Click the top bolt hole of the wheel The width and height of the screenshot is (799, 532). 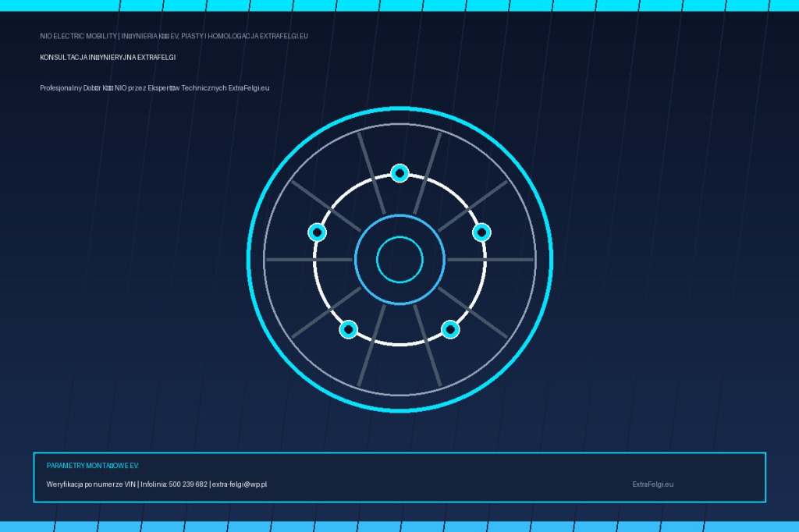(x=400, y=173)
